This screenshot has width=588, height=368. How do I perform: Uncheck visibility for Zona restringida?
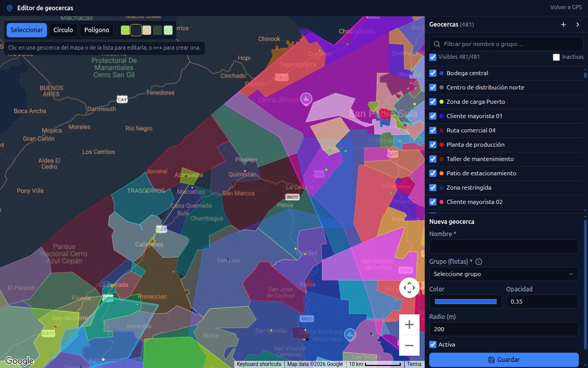(433, 188)
